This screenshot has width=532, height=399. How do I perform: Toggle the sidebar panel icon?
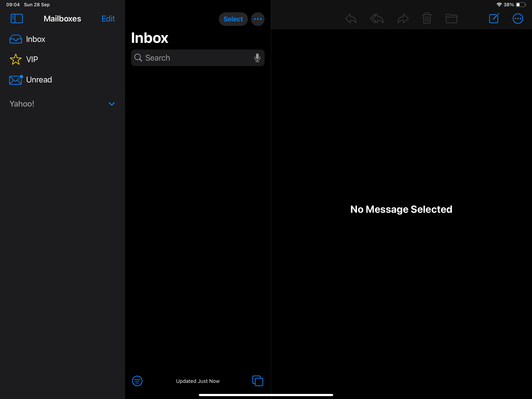(x=17, y=19)
